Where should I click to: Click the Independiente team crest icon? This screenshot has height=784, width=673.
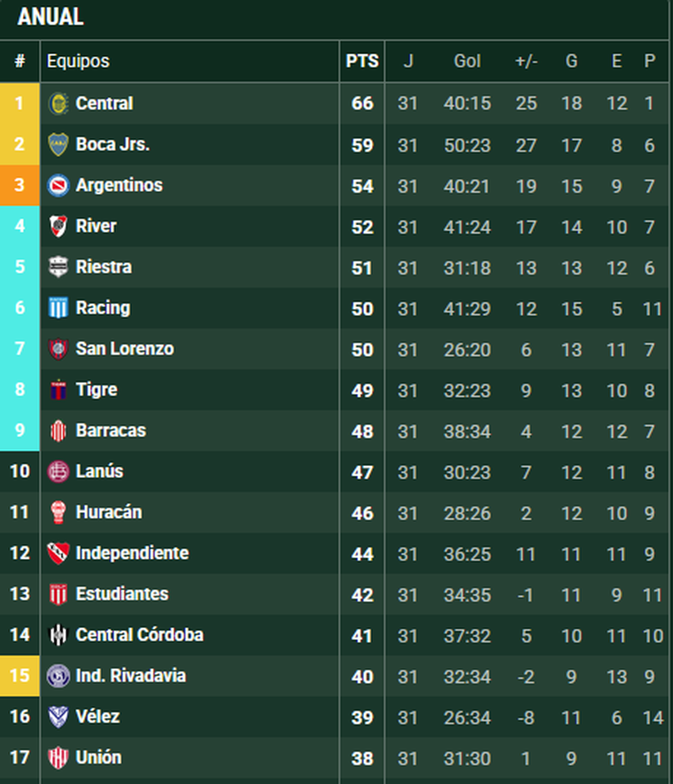(58, 554)
